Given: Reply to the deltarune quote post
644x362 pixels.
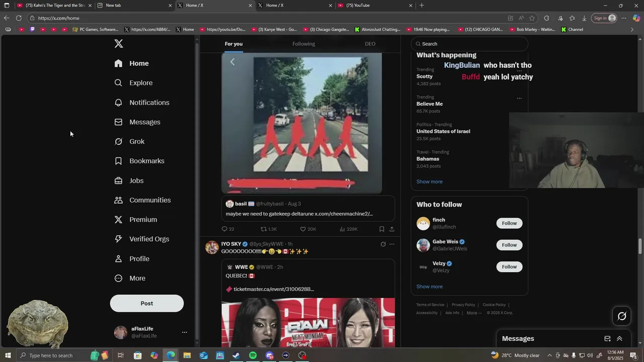Looking at the screenshot, I should pos(228,229).
